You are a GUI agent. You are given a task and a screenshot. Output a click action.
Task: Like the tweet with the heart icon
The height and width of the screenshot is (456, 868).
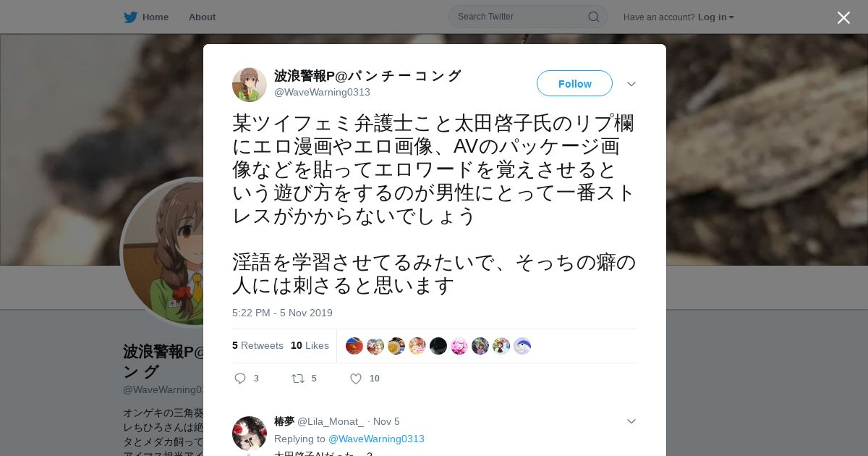[x=356, y=379]
